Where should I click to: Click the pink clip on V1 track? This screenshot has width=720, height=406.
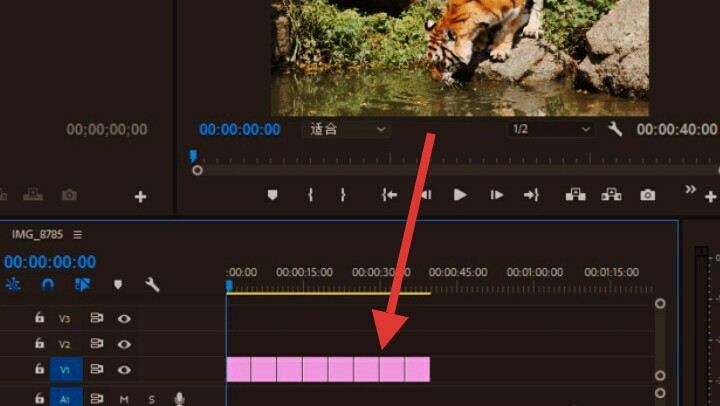coord(328,369)
